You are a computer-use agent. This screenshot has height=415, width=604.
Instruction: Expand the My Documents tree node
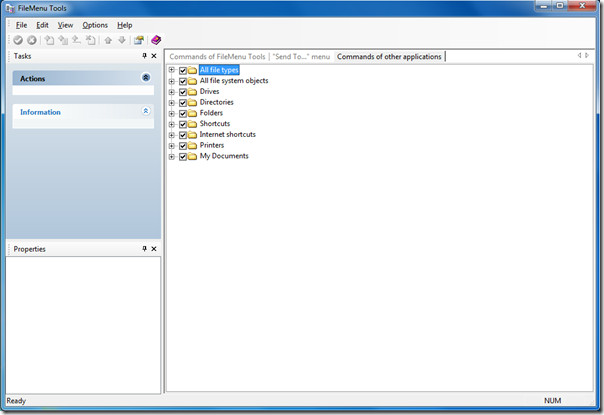coord(172,156)
